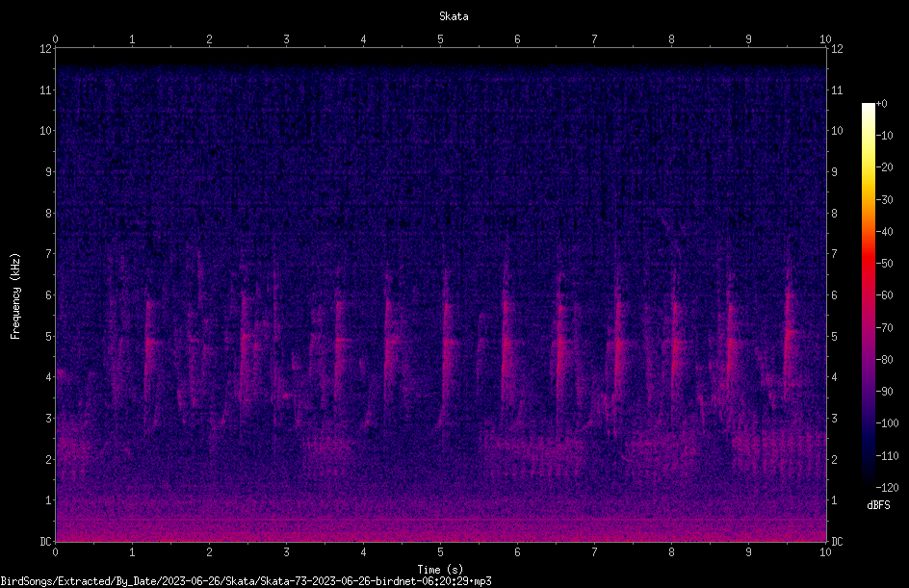Click the '8' tick on right frequency axis
This screenshot has height=588, width=909.
click(834, 214)
